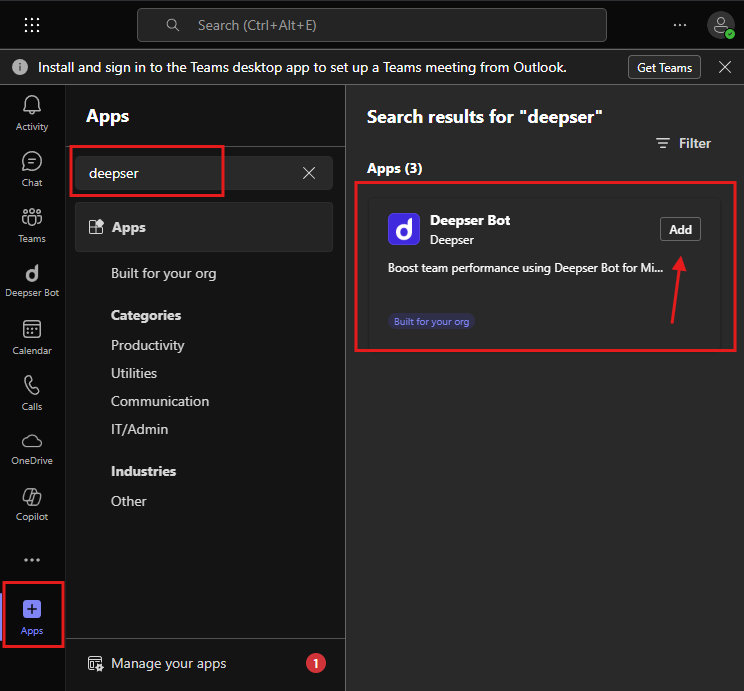Open Calendar in the left rail

(32, 337)
